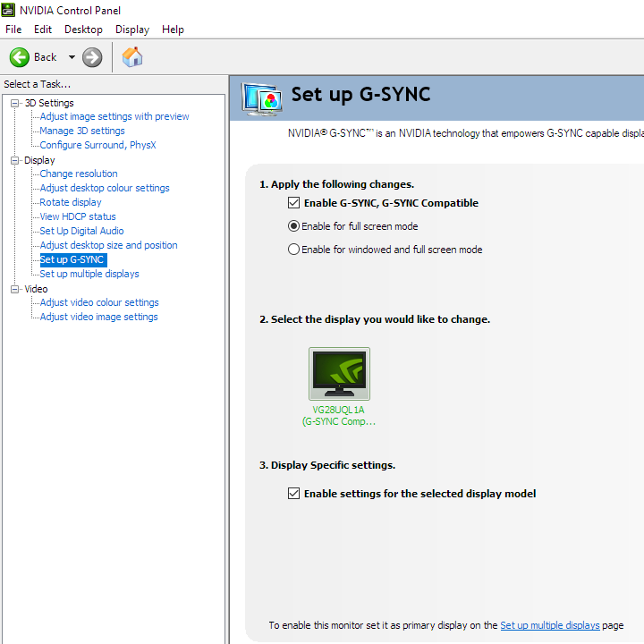Click the Display category label in the tree
This screenshot has width=644, height=644.
[39, 160]
